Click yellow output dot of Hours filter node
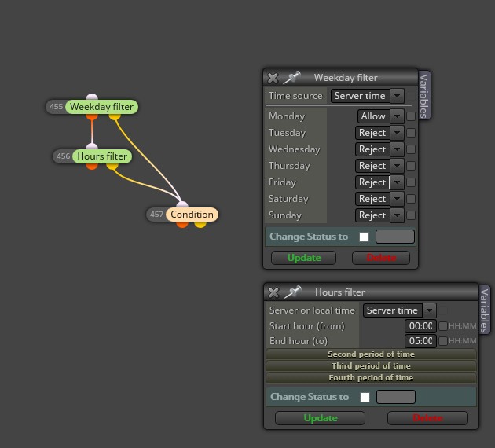This screenshot has height=448, width=495. [112, 166]
